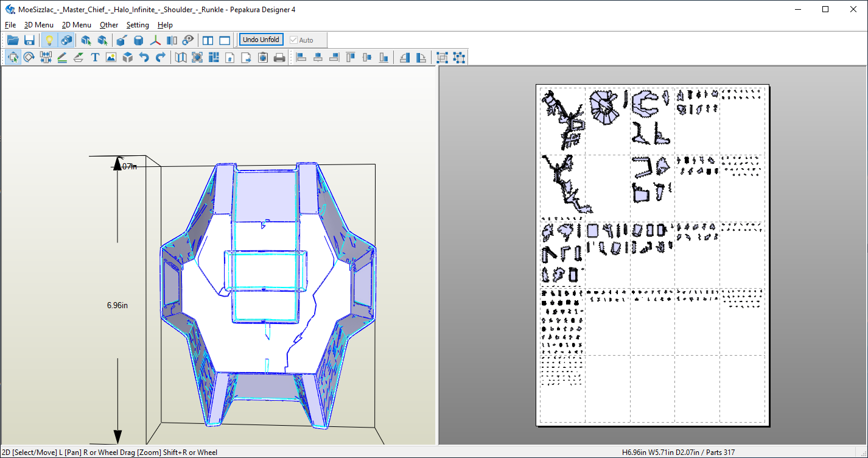This screenshot has width=868, height=458.
Task: Align selected parts to the left
Action: click(301, 57)
